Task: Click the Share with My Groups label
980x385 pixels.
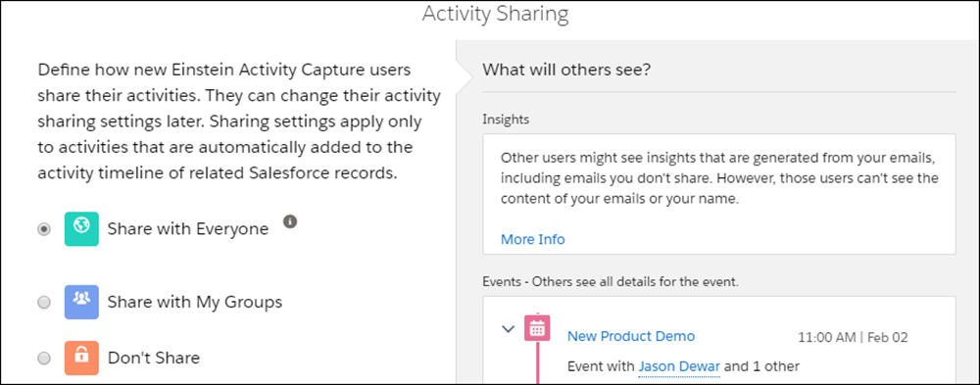Action: click(195, 303)
